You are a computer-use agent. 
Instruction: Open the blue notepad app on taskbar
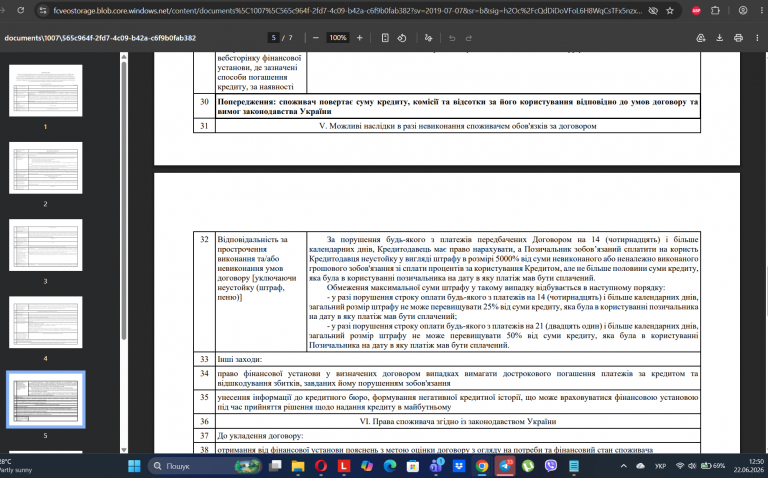(x=574, y=466)
